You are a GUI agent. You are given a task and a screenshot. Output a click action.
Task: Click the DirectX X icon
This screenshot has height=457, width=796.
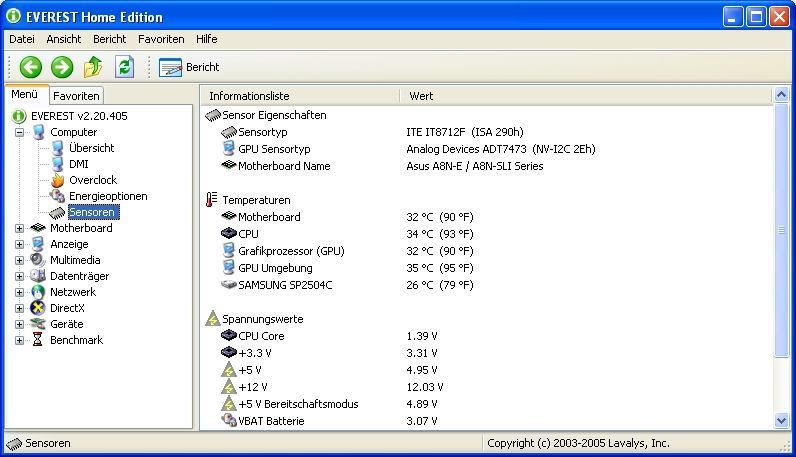click(38, 308)
